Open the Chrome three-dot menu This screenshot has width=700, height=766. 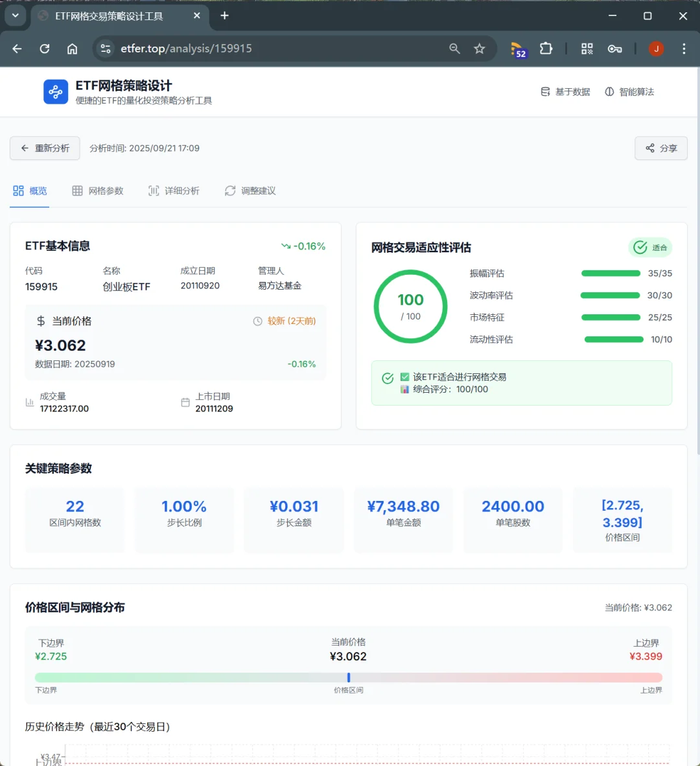pos(683,48)
